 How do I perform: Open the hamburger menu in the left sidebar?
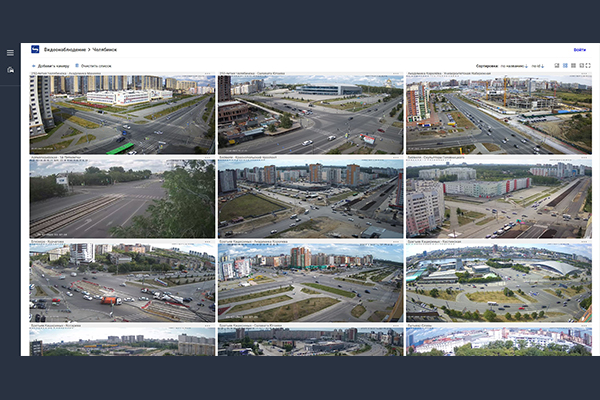pyautogui.click(x=10, y=53)
